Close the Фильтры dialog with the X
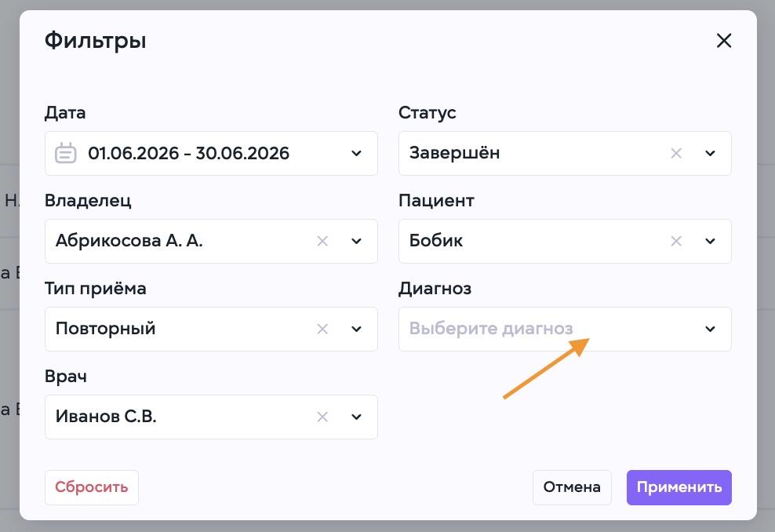Image resolution: width=775 pixels, height=532 pixels. pos(723,41)
